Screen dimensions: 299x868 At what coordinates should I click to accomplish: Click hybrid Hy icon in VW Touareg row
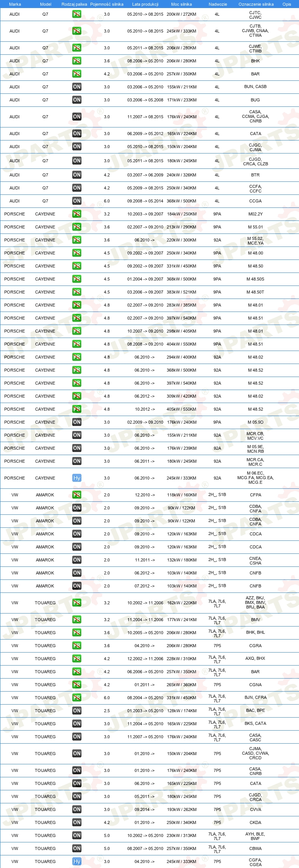(77, 861)
